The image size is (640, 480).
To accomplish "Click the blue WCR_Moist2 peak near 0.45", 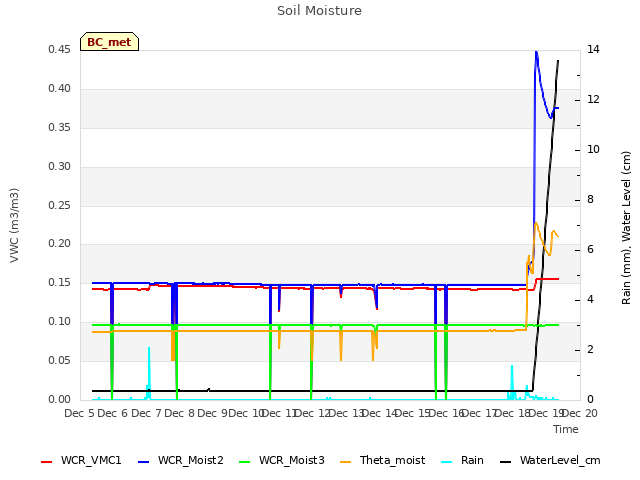I will [x=536, y=52].
